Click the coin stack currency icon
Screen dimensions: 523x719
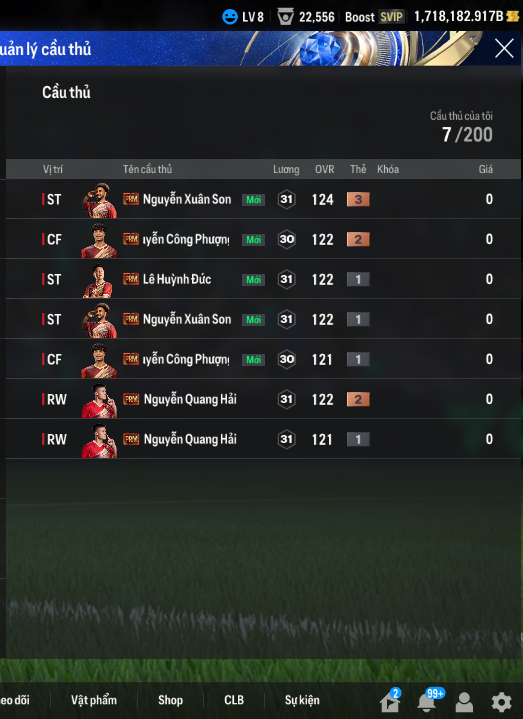pos(512,17)
